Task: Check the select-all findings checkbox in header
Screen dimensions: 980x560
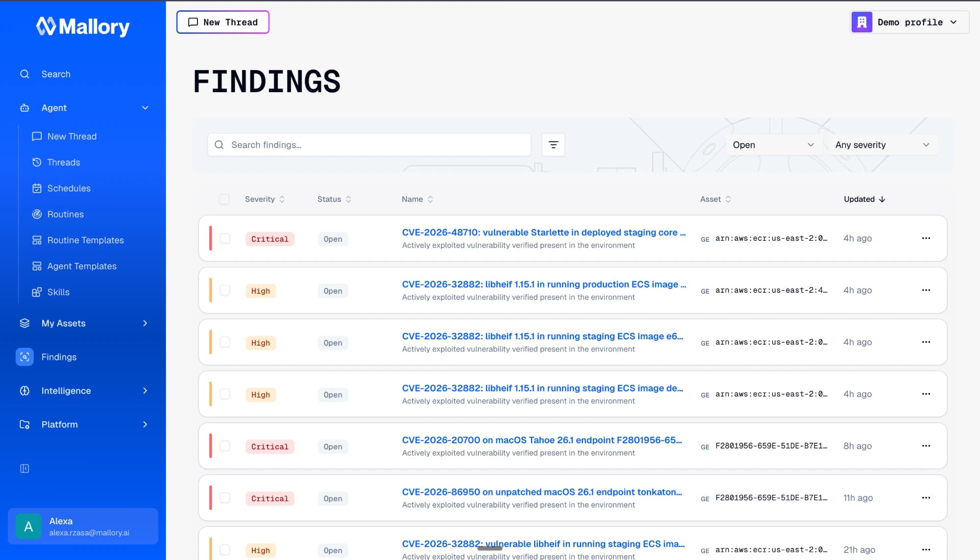Action: click(224, 199)
